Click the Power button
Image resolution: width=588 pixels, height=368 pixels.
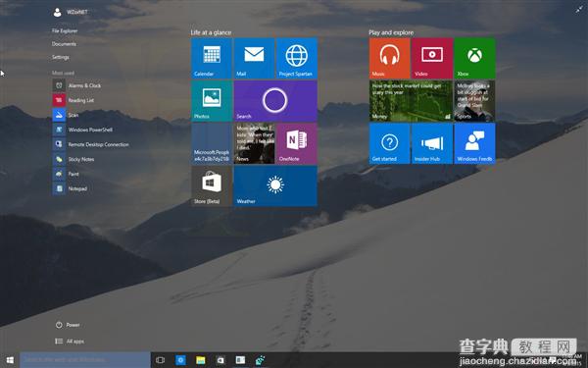tap(68, 325)
